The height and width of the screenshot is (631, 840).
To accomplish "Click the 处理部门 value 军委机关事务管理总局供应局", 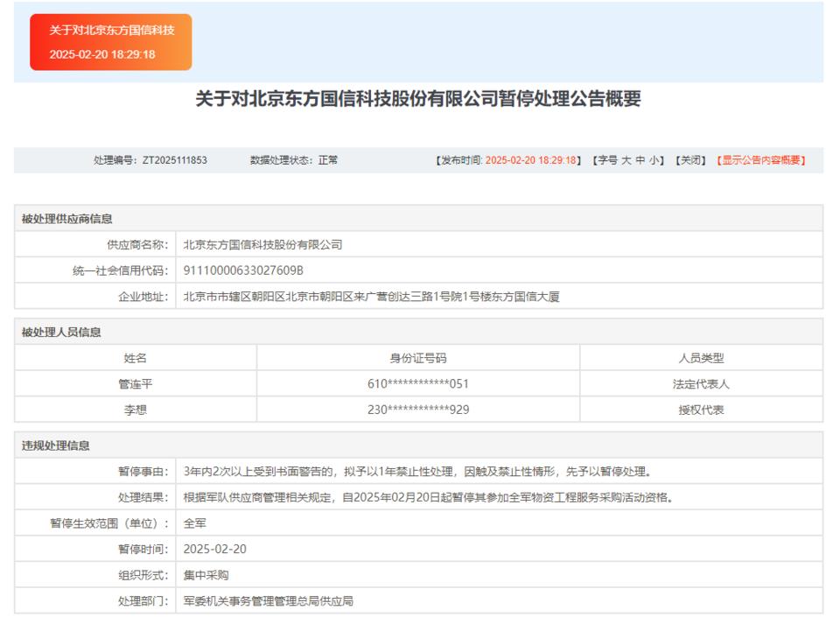I will pos(269,601).
